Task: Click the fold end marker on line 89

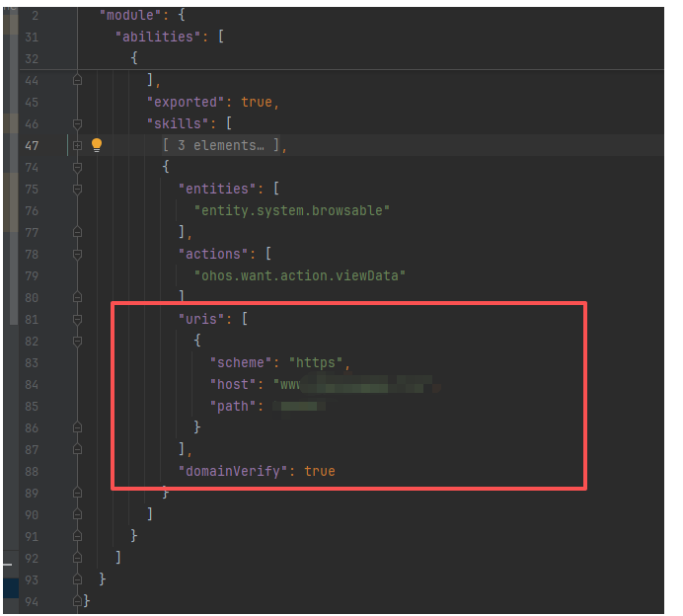Action: (x=78, y=493)
